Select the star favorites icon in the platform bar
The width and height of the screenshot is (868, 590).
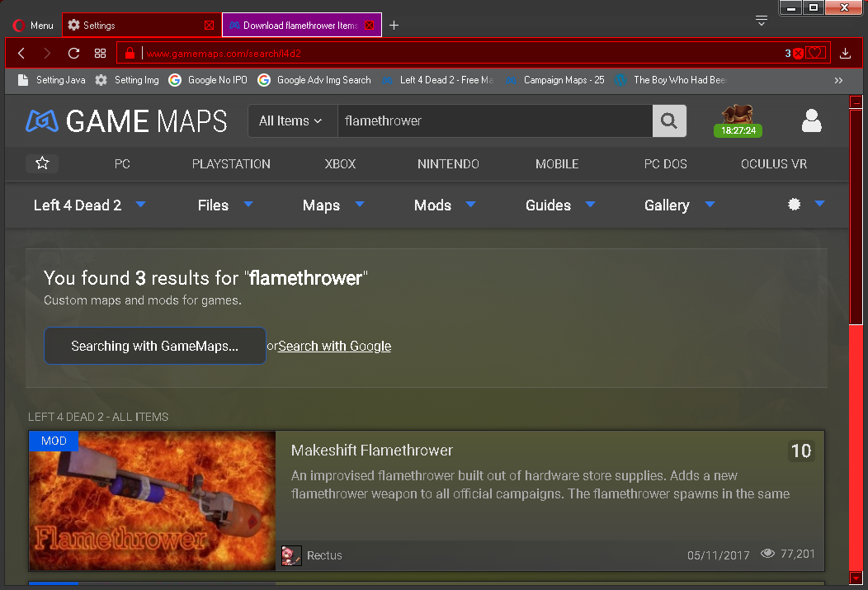coord(41,163)
